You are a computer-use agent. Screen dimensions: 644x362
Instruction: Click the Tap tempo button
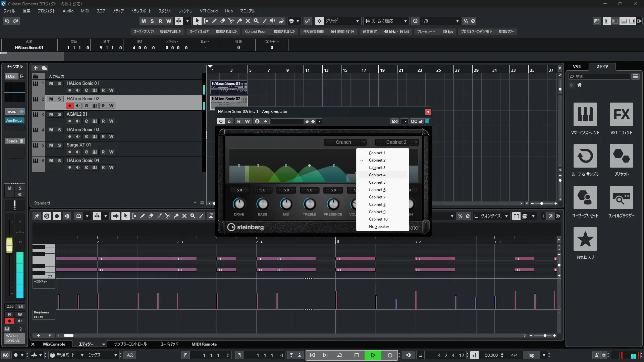(531, 355)
